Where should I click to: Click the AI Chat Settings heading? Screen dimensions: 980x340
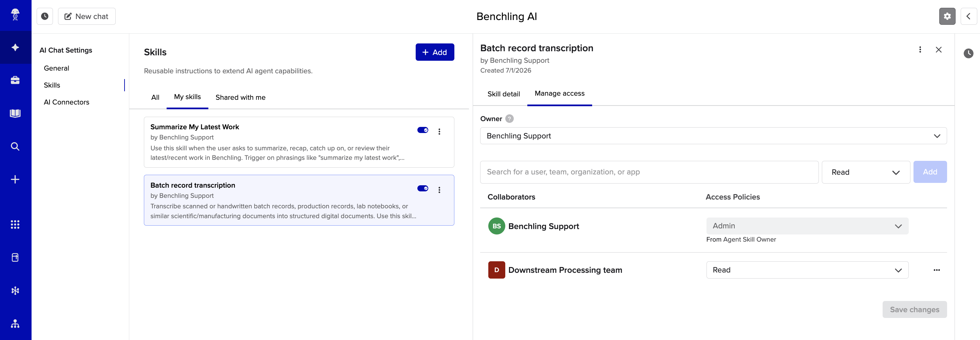[x=66, y=50]
